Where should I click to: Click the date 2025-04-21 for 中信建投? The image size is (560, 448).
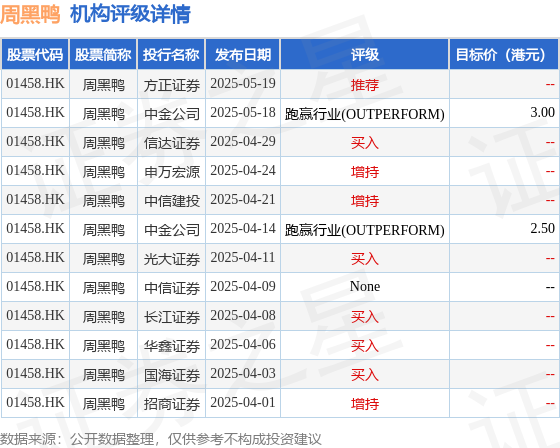click(x=243, y=200)
